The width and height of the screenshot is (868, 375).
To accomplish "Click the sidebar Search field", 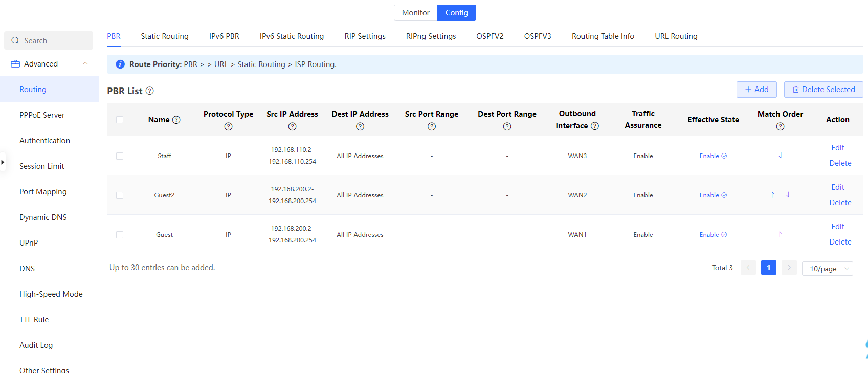I will [x=49, y=41].
